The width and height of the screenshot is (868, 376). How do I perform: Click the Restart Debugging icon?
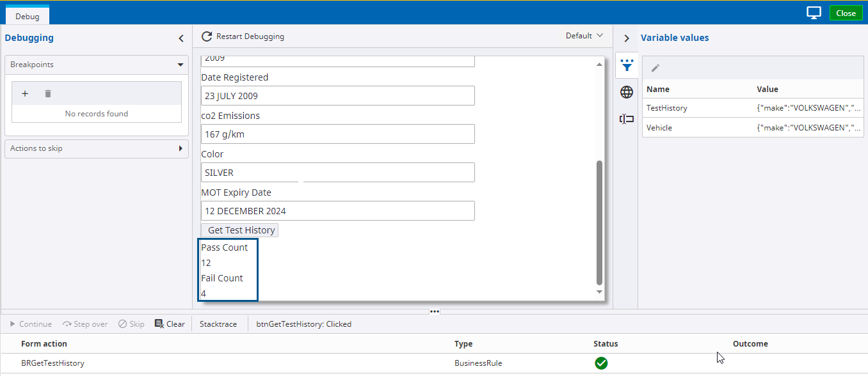(206, 36)
